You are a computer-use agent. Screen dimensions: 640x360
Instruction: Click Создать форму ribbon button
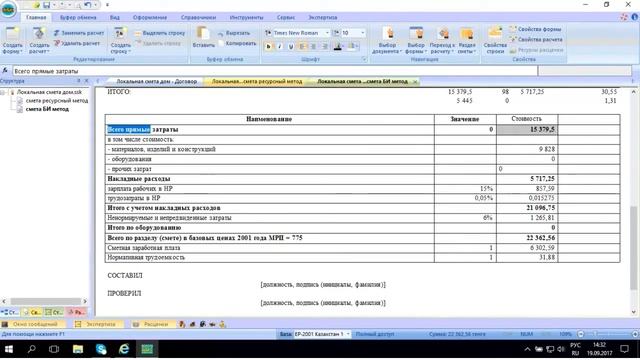pos(12,40)
